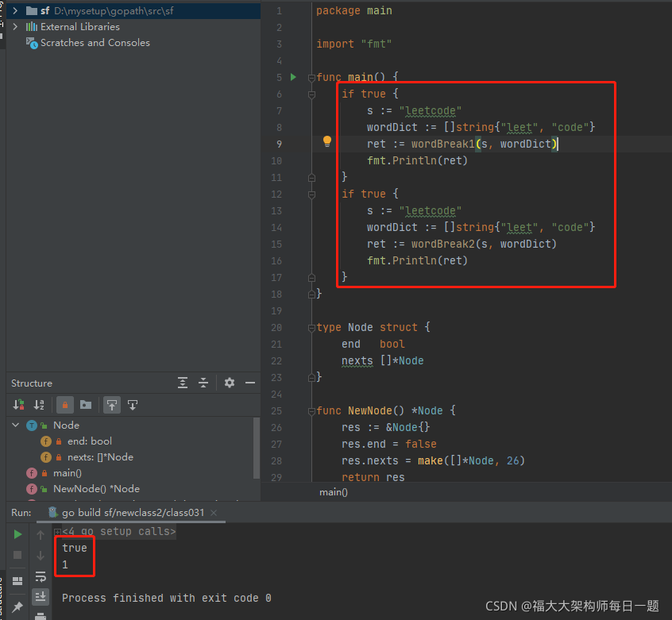Toggle group by file folder icon
This screenshot has height=620, width=672.
[x=86, y=405]
